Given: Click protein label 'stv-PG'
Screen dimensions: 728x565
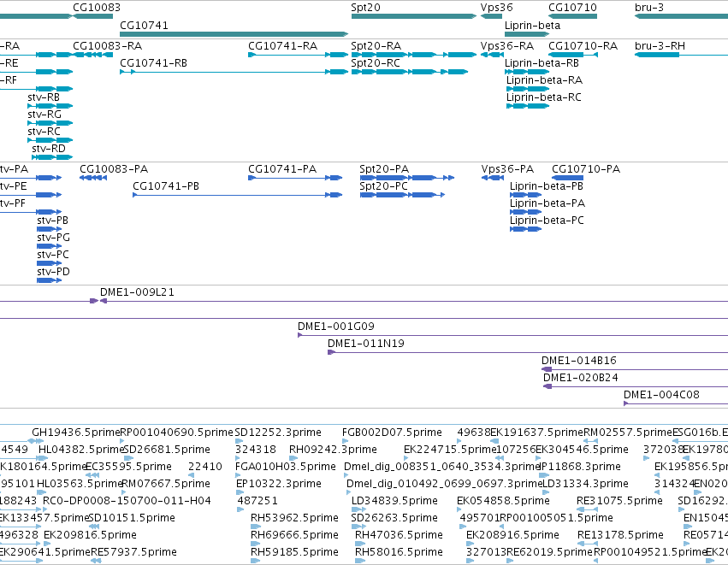Looking at the screenshot, I should pyautogui.click(x=53, y=238).
